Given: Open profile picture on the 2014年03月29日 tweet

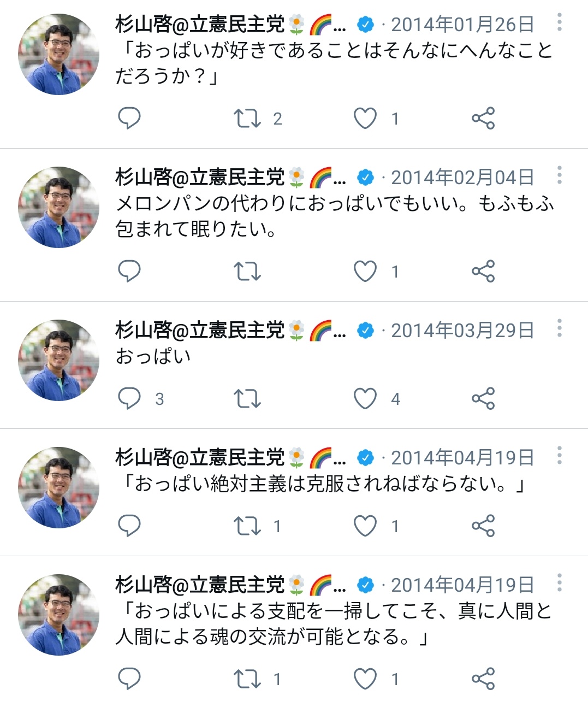Looking at the screenshot, I should tap(58, 360).
